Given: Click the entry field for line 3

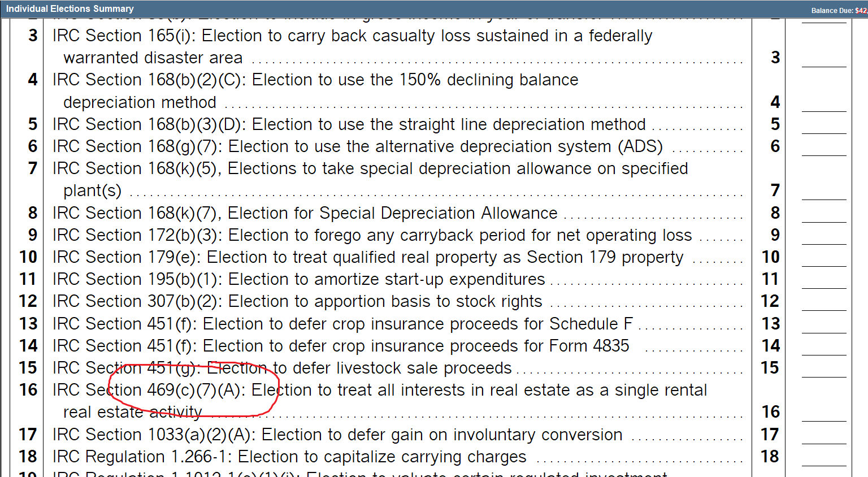Looking at the screenshot, I should pos(824,58).
